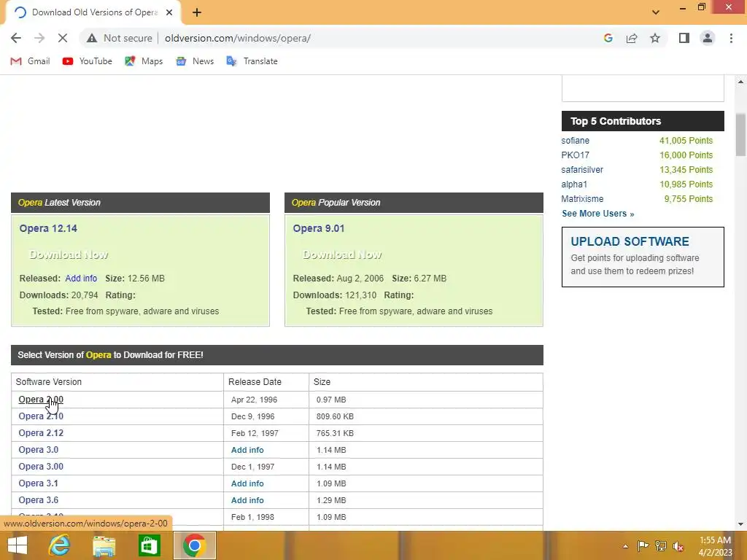
Task: Launch Internet Explorer from taskbar
Action: (60, 545)
